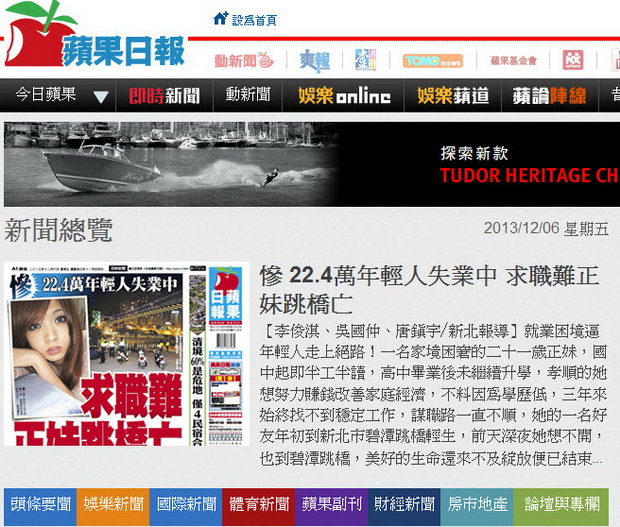The width and height of the screenshot is (620, 527).
Task: Select the 娛樂新聞 tab
Action: pos(113,506)
